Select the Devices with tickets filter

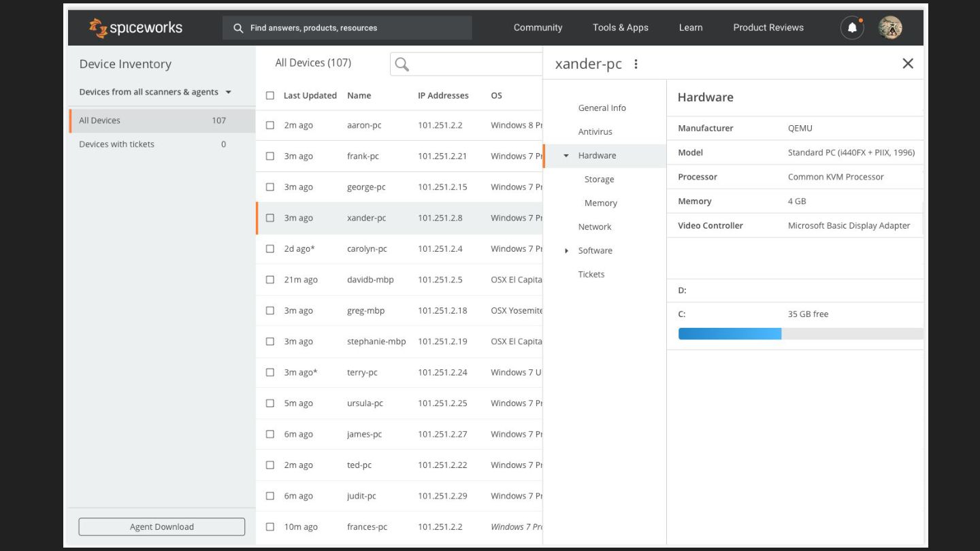coord(117,144)
